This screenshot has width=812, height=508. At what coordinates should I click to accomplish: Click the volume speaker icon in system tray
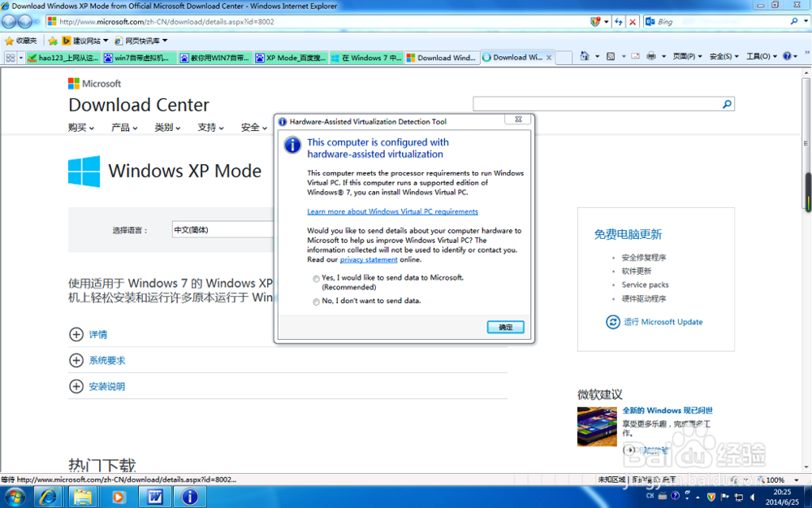[x=753, y=497]
